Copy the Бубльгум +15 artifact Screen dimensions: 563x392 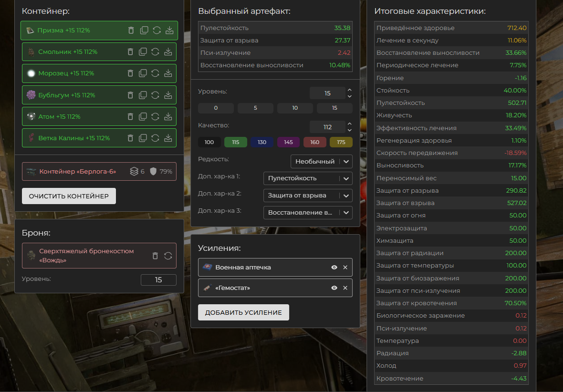(x=143, y=95)
